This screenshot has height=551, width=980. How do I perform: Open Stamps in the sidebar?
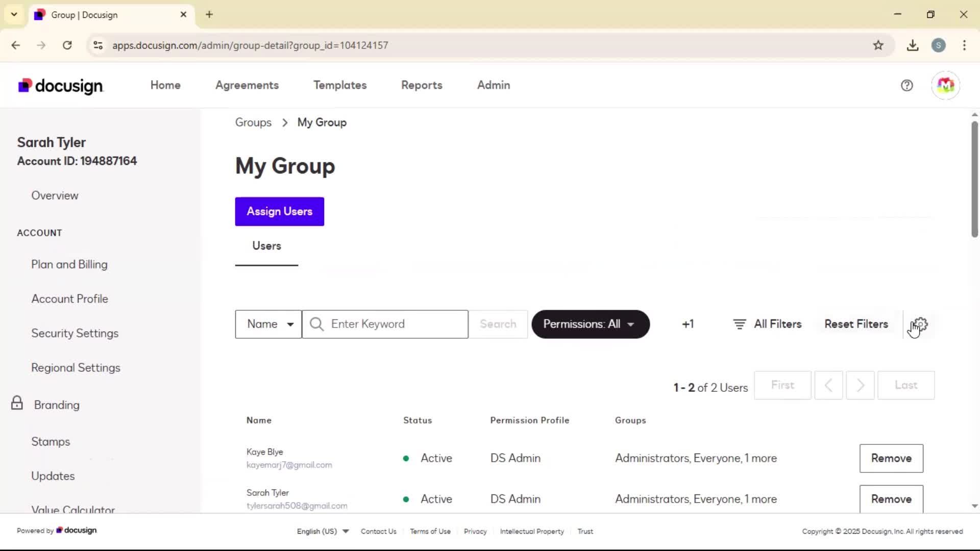pyautogui.click(x=51, y=442)
